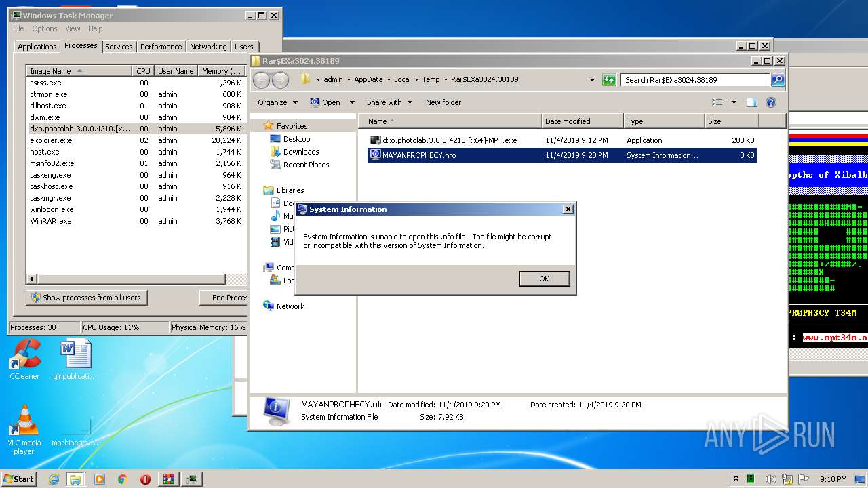868x488 pixels.
Task: Switch to WinRAR taskbar button
Action: click(x=169, y=479)
